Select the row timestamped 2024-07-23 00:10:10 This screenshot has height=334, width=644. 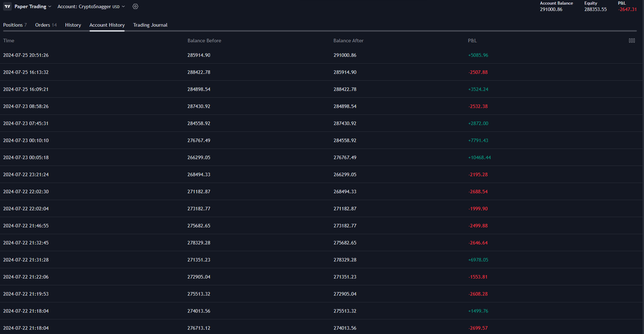(x=322, y=140)
